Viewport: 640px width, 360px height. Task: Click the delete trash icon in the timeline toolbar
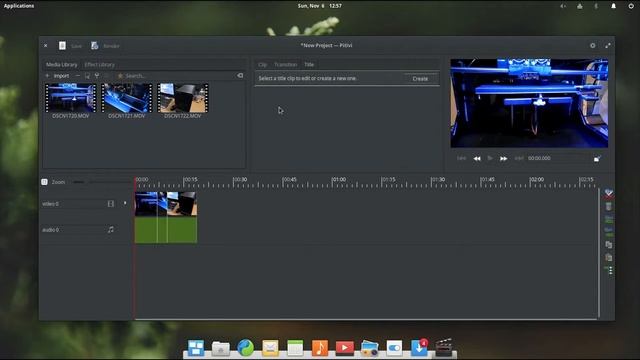[x=609, y=207]
